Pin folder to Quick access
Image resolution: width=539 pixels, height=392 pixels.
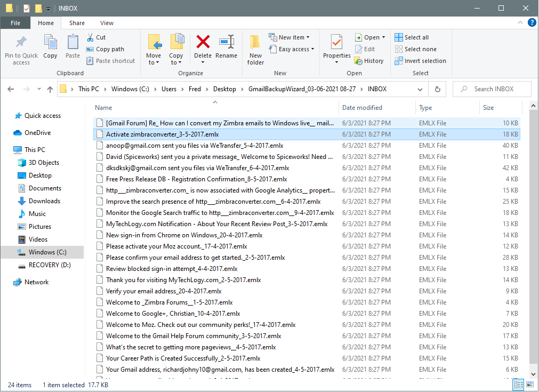coord(21,50)
